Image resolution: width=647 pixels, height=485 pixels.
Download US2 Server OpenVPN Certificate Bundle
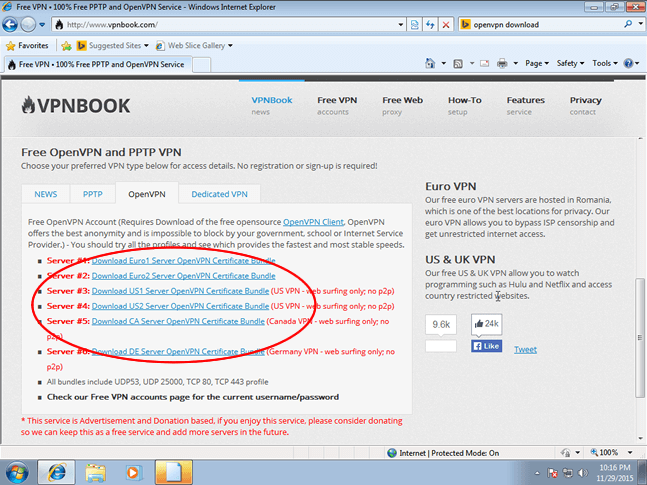180,306
